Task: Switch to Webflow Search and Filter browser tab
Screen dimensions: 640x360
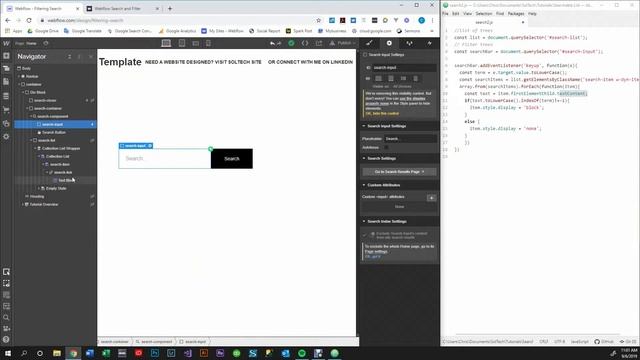Action: coord(118,8)
